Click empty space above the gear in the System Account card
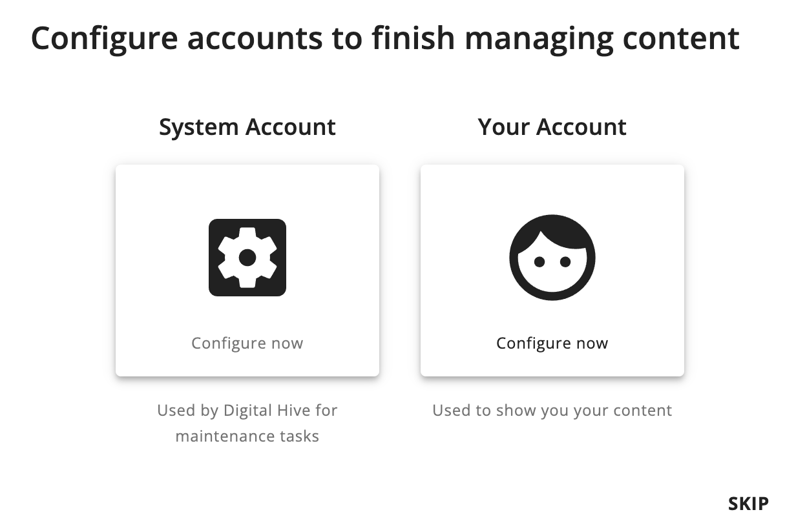Viewport: 796px width, 532px height. [247, 190]
